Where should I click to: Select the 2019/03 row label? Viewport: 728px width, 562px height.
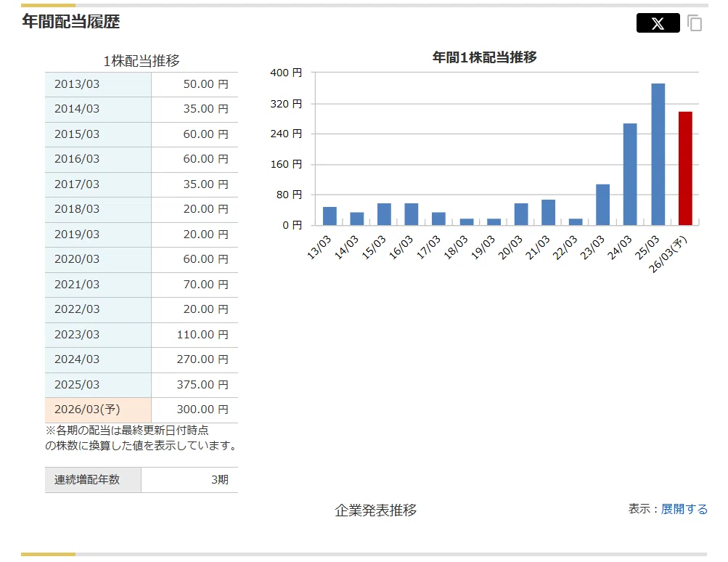coord(98,235)
